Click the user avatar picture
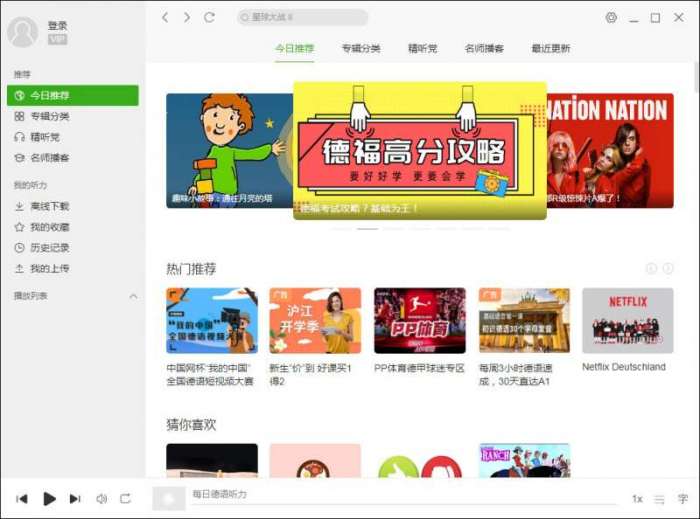The width and height of the screenshot is (700, 519). click(x=22, y=32)
